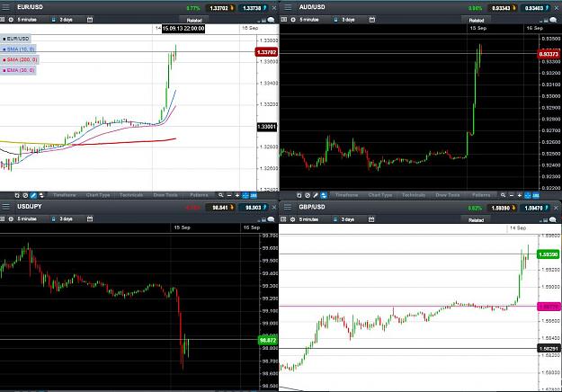Image resolution: width=562 pixels, height=392 pixels.
Task: Open the Patterns menu under EUR/USD chart
Action: pyautogui.click(x=199, y=195)
